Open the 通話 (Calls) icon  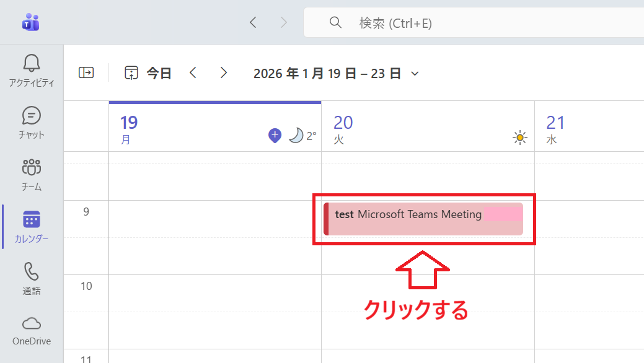coord(31,273)
